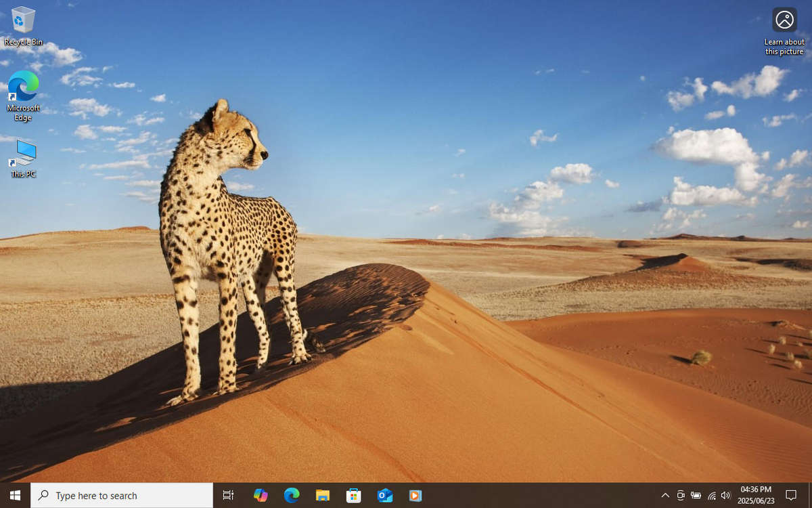Expand hidden system tray icons
This screenshot has width=812, height=508.
pyautogui.click(x=665, y=495)
